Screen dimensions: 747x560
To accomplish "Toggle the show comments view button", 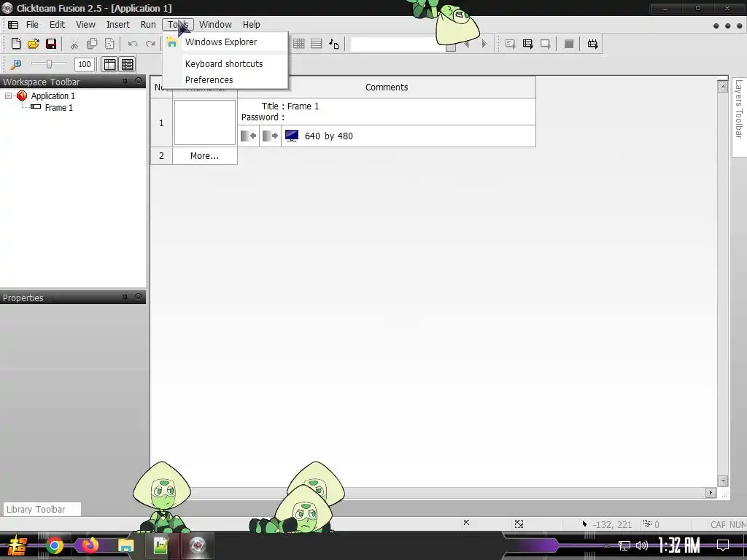I will click(127, 64).
